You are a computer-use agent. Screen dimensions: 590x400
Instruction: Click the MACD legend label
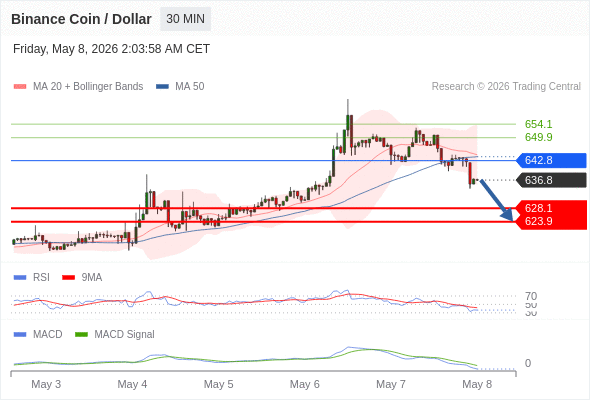(47, 335)
